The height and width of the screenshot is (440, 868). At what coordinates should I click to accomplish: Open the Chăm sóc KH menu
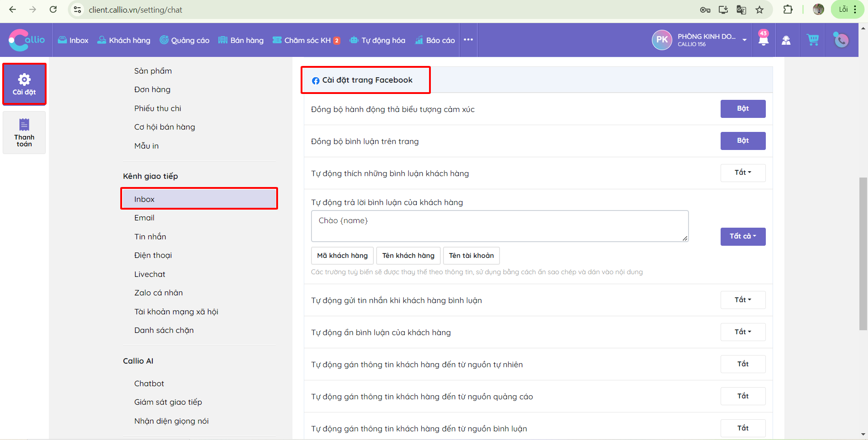click(x=306, y=40)
